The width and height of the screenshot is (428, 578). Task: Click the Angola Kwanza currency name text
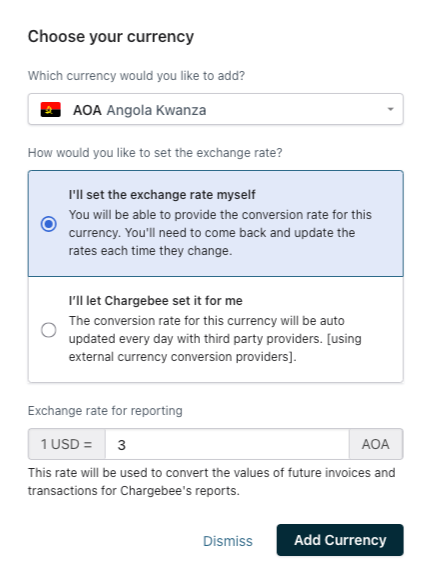click(x=156, y=110)
